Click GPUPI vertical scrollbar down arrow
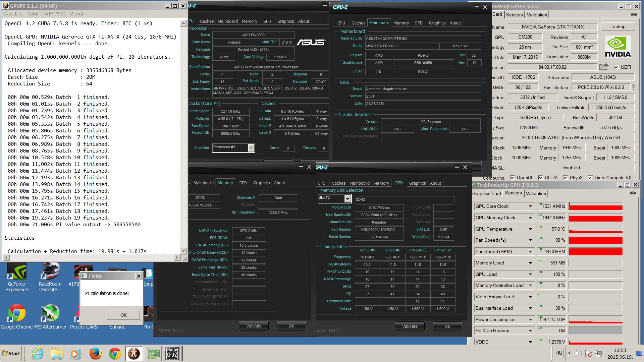Viewport: 644px width, 362px height. tap(183, 251)
